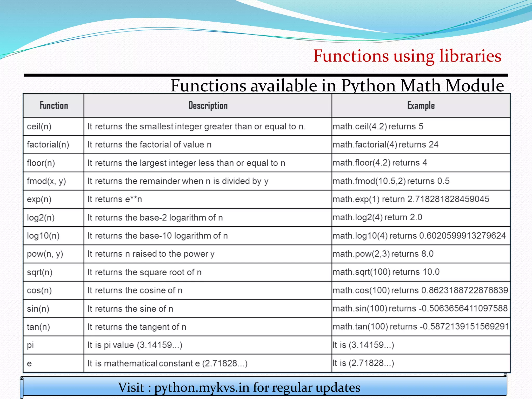532x399 pixels.
Task: Open the 'python.mykvs.in' visit banner
Action: click(x=264, y=387)
